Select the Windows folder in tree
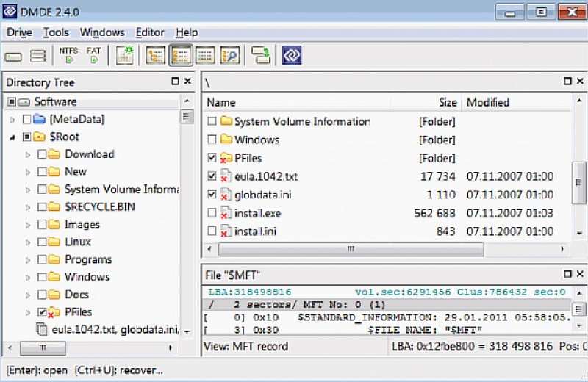Viewport: 588px width, 382px height. pyautogui.click(x=87, y=277)
